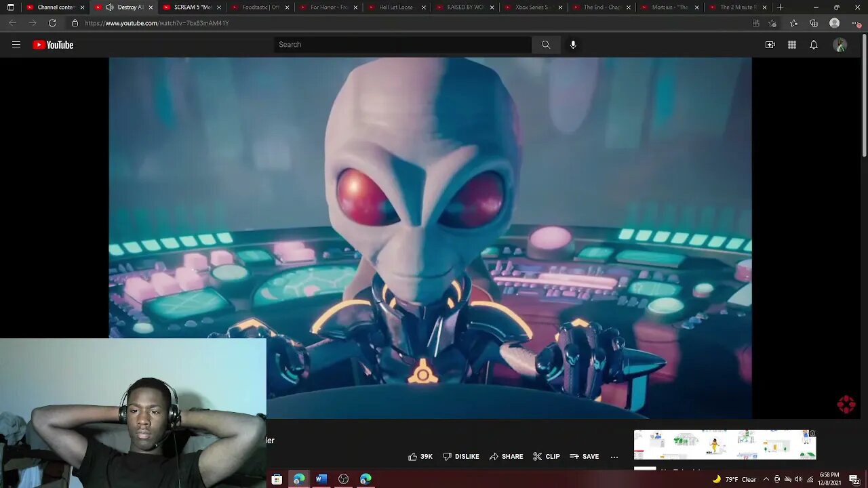Open the active Edge taskbar icon
The width and height of the screenshot is (868, 488).
(x=299, y=479)
